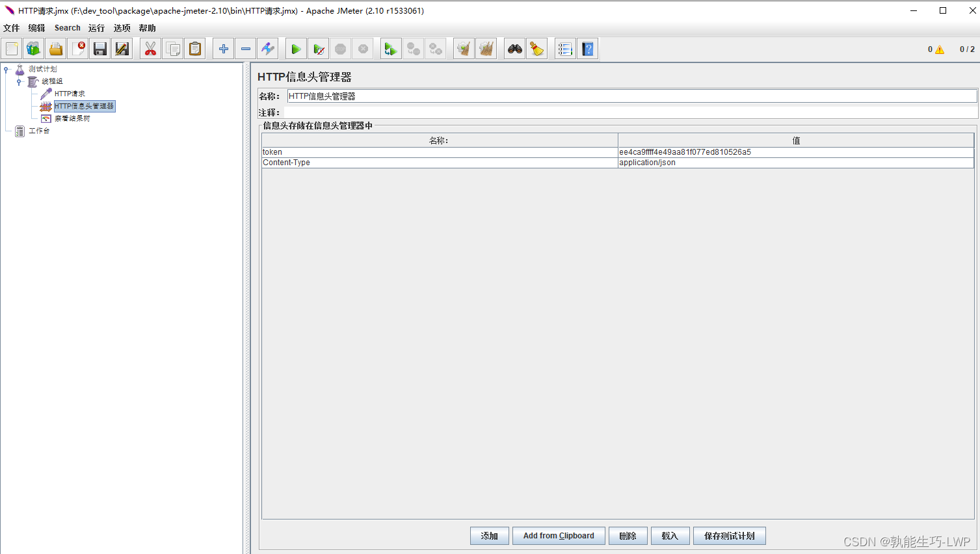Click the scissors Cut icon

[x=150, y=49]
